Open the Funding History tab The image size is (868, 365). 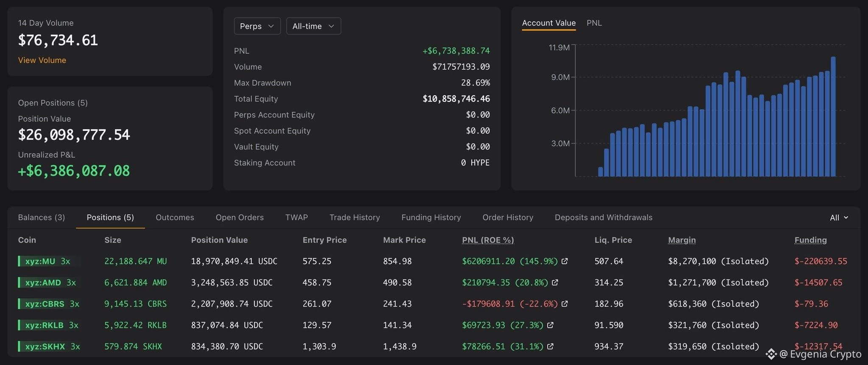(431, 217)
